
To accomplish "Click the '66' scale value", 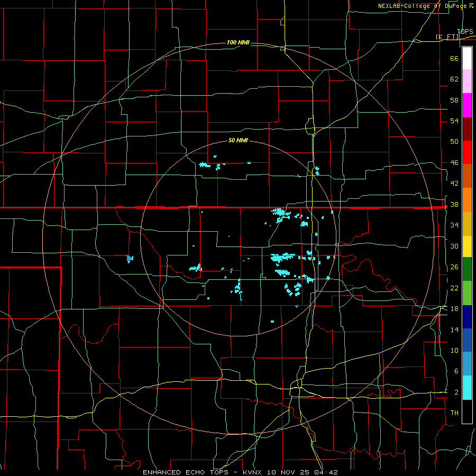I will point(454,58).
